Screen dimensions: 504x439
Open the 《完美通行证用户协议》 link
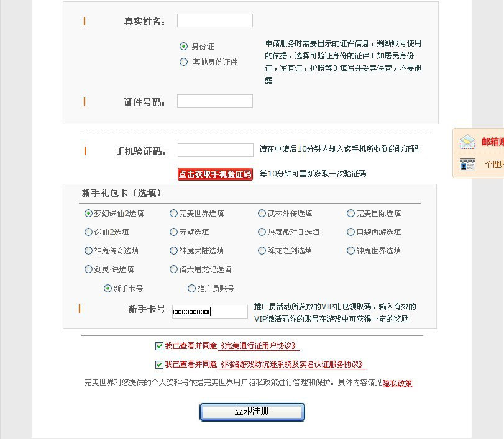(258, 346)
